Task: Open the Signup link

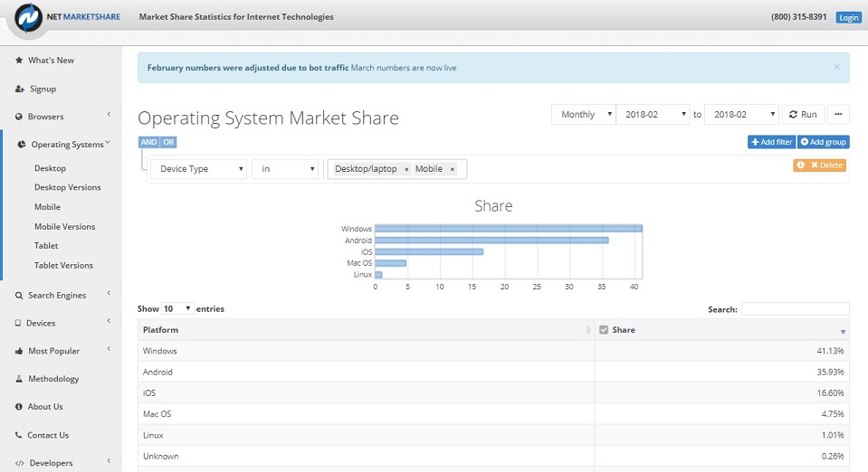Action: click(x=43, y=90)
